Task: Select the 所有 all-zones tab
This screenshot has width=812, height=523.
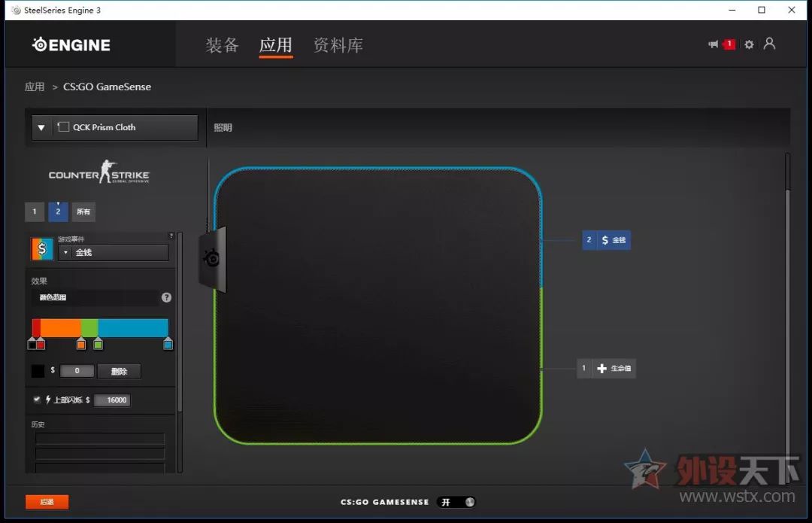Action: pos(83,211)
